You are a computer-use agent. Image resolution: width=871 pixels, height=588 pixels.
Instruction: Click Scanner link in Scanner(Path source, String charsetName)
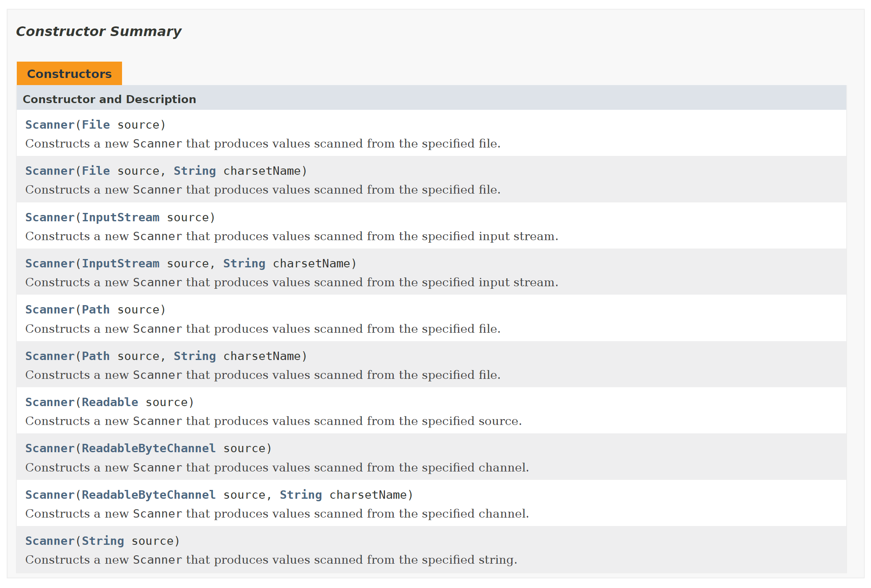click(49, 356)
